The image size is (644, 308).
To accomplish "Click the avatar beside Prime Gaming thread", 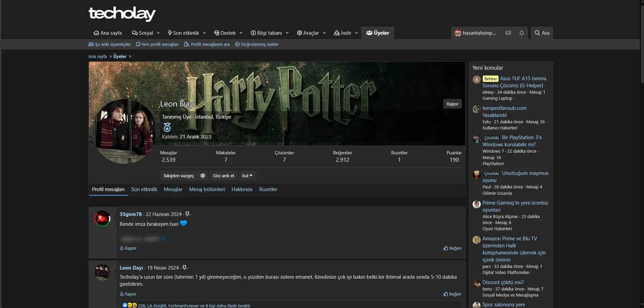I will click(x=476, y=204).
